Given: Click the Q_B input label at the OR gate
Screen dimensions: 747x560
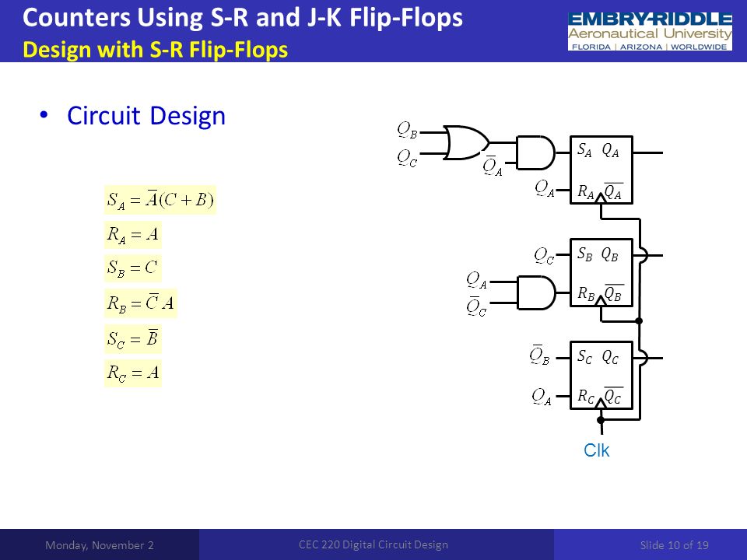Looking at the screenshot, I should click(x=407, y=130).
